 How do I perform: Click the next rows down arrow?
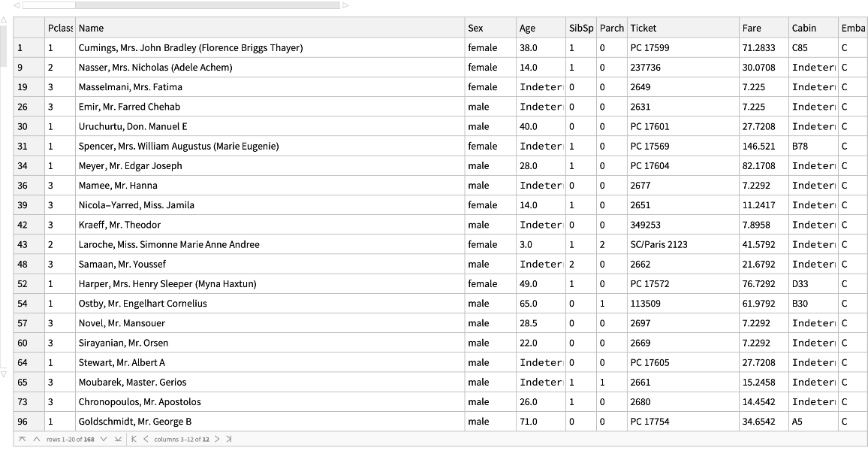104,439
